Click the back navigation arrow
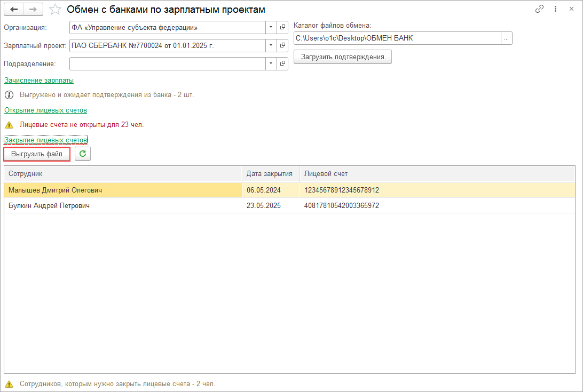 point(14,10)
